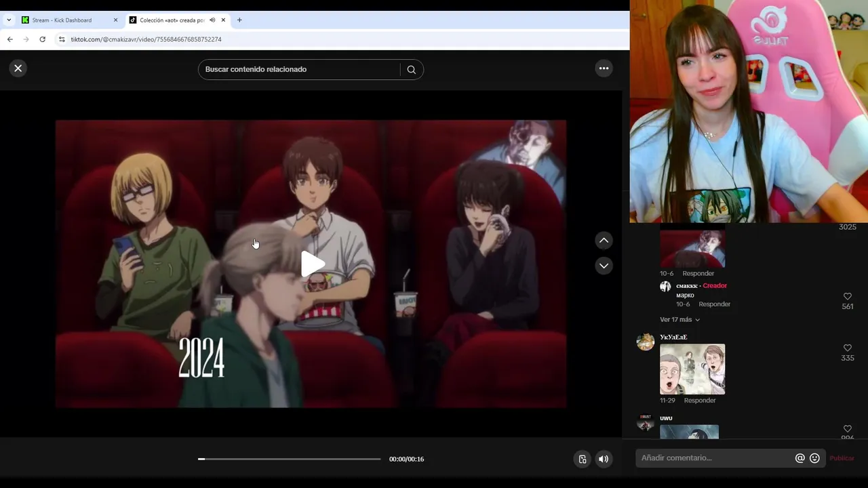Click the Publicar button
The image size is (868, 488).
pos(842,458)
